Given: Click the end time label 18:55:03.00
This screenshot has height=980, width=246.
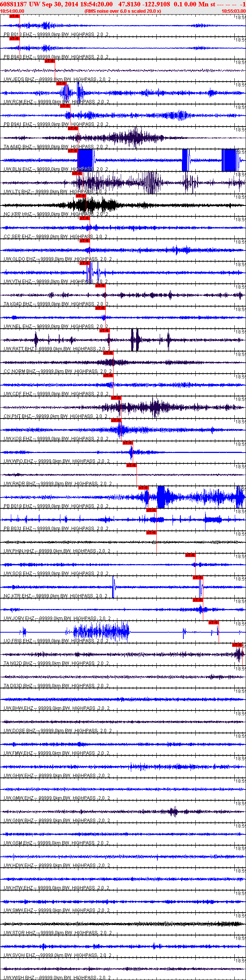Looking at the screenshot, I should pyautogui.click(x=233, y=11).
